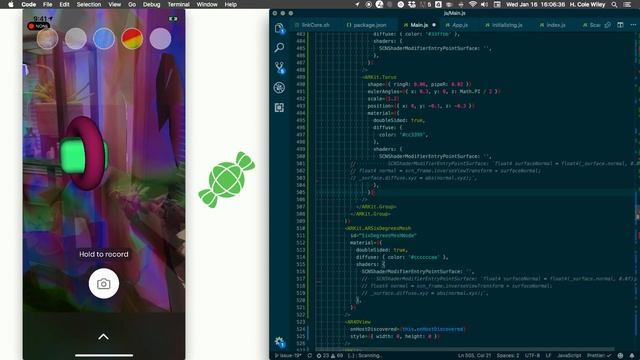The width and height of the screenshot is (640, 360).
Task: Open the Window menu
Action: 207,4
